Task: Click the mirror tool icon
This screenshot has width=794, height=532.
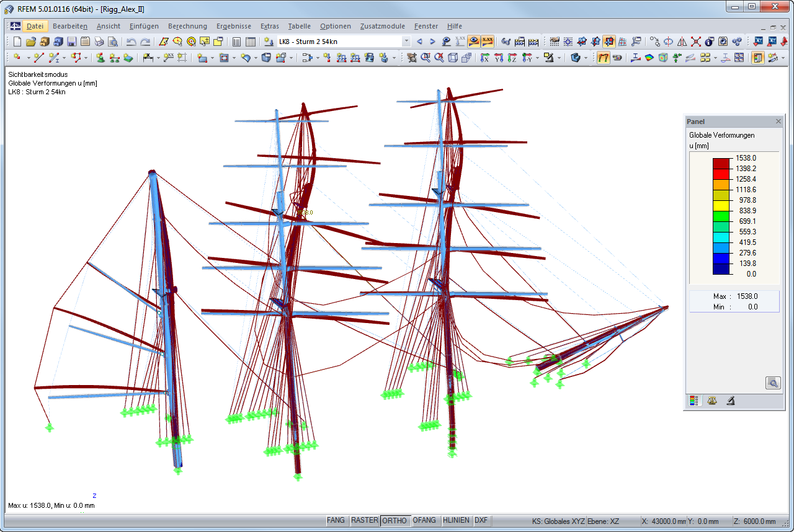Action: tap(682, 42)
